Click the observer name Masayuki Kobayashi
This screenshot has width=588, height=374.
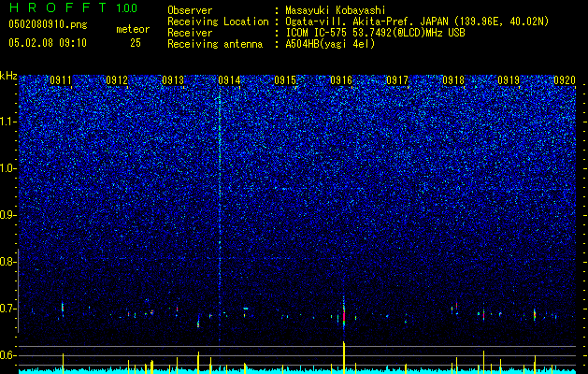pyautogui.click(x=336, y=10)
